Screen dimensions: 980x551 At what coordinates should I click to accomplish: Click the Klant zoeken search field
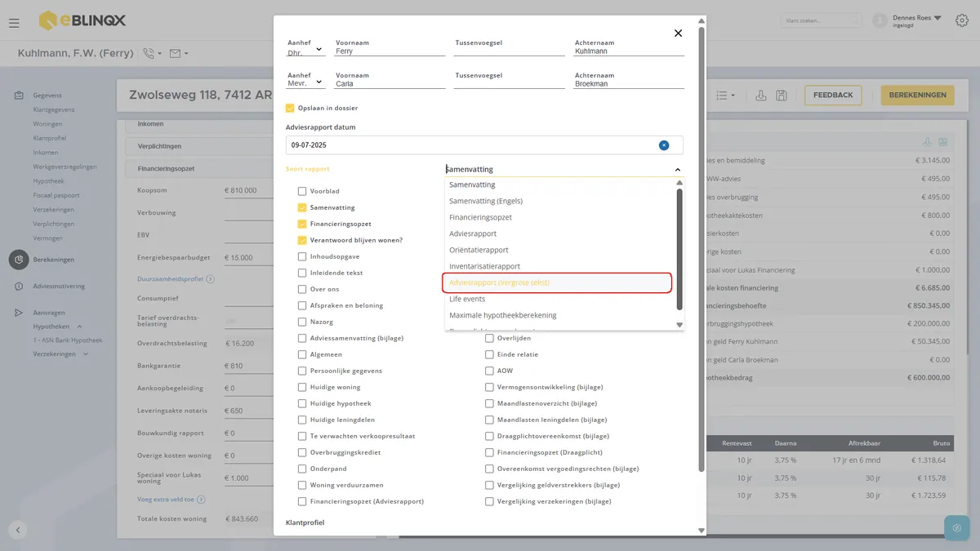821,20
